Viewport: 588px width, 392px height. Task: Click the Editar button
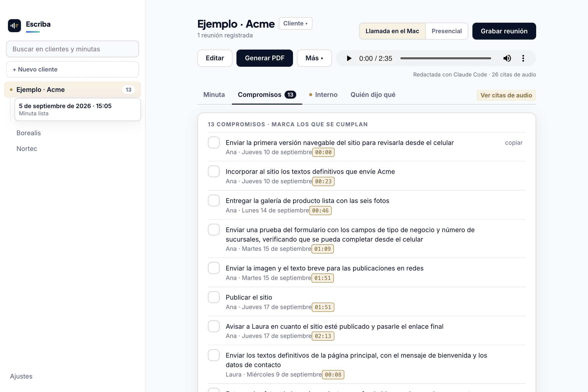point(215,58)
